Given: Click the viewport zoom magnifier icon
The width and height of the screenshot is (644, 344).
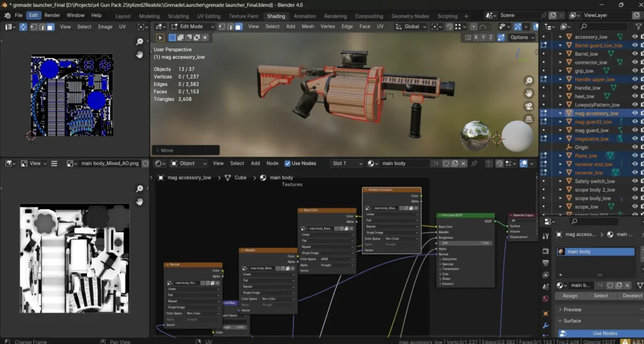Looking at the screenshot, I should (529, 79).
